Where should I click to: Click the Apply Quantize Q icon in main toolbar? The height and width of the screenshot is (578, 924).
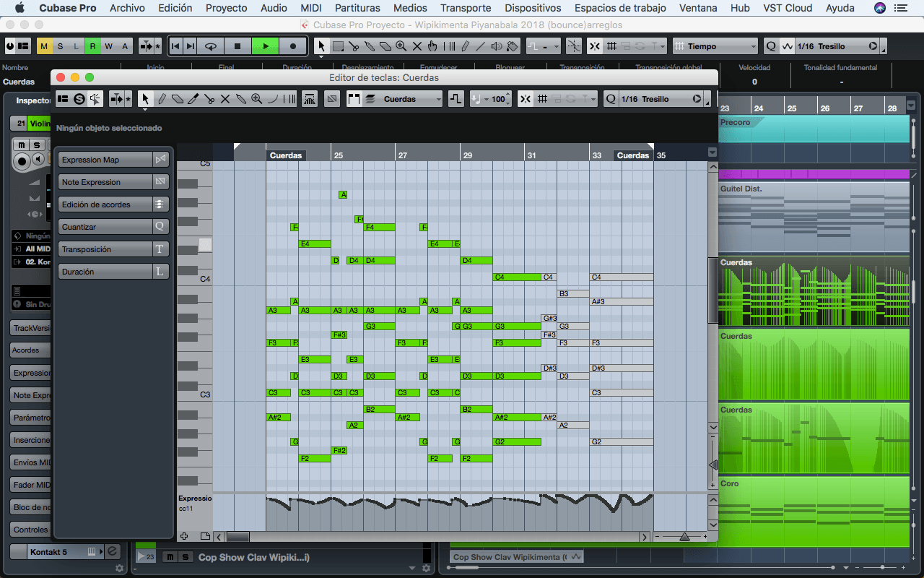tap(771, 46)
